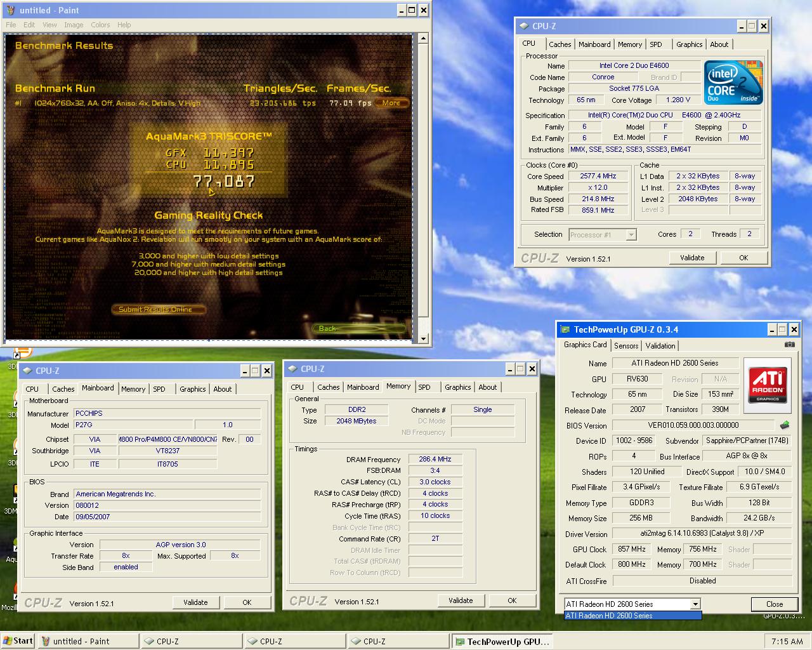The height and width of the screenshot is (650, 812).
Task: Open the Image menu in Paint
Action: 74,25
